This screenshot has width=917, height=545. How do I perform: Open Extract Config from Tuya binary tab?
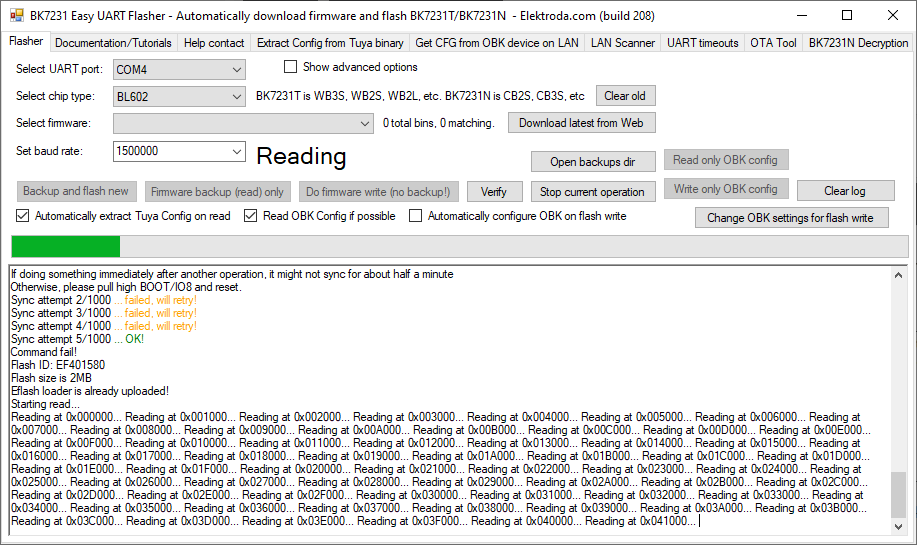330,43
